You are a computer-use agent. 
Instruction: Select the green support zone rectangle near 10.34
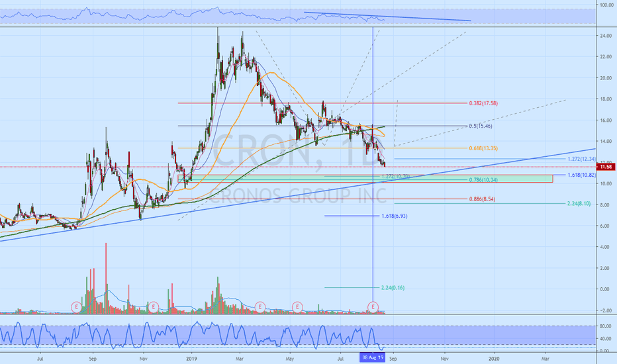click(x=365, y=179)
